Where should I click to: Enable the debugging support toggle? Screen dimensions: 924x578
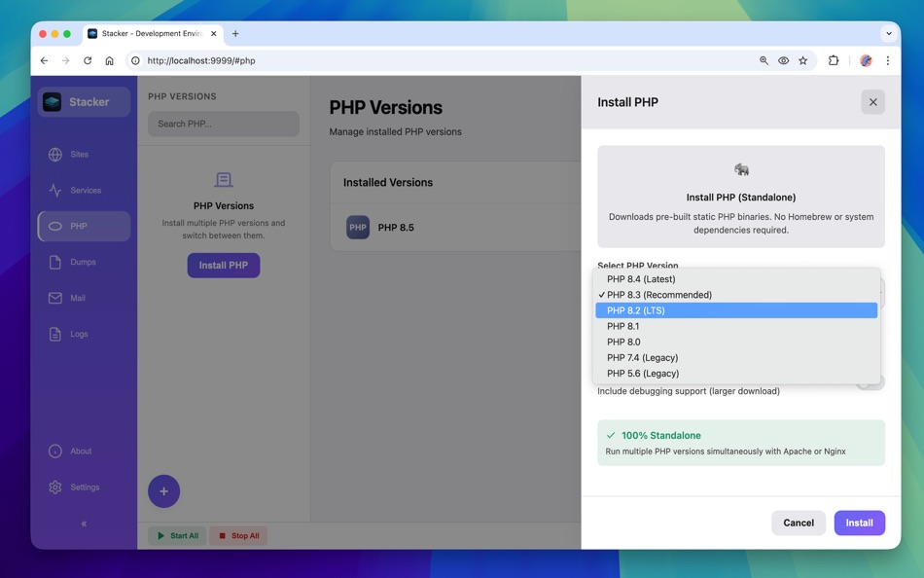[x=869, y=379]
